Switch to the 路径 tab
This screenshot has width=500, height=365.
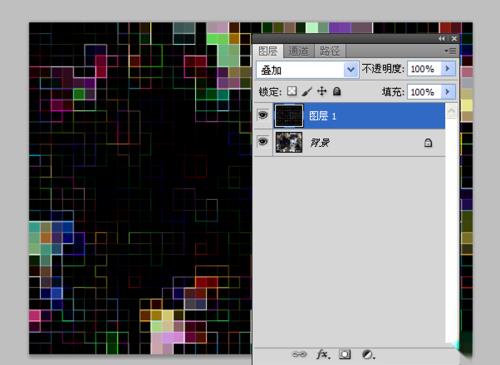click(329, 51)
